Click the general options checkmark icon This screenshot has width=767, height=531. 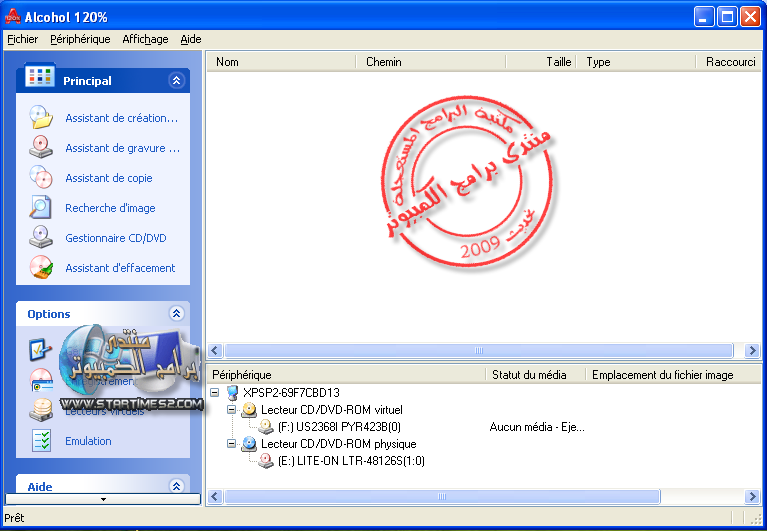pos(40,350)
